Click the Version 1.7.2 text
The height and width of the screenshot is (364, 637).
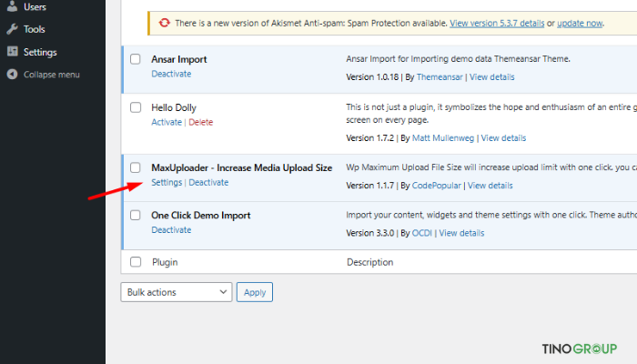[370, 138]
